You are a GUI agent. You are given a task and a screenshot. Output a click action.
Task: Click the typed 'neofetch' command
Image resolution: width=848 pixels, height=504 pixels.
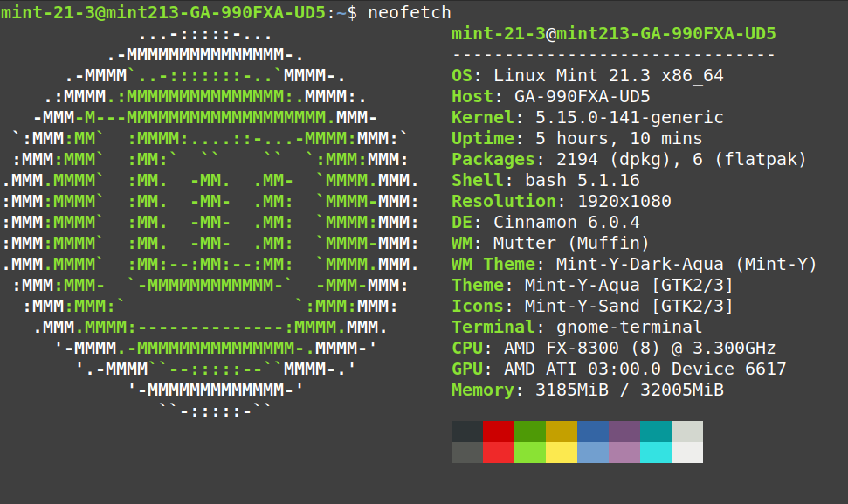tap(410, 12)
